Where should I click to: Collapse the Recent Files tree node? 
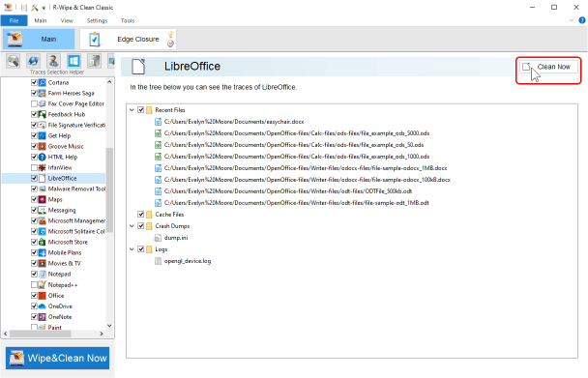(x=132, y=110)
